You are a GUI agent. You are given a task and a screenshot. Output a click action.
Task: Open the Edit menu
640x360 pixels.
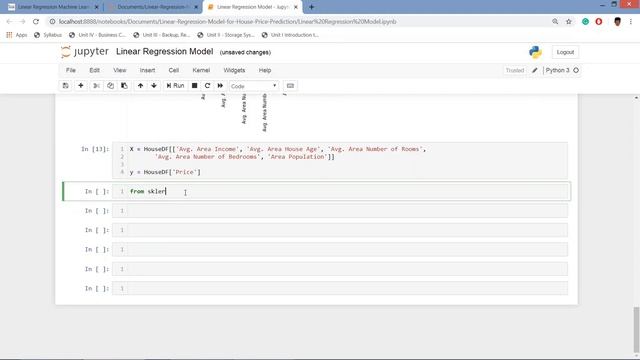click(x=94, y=70)
